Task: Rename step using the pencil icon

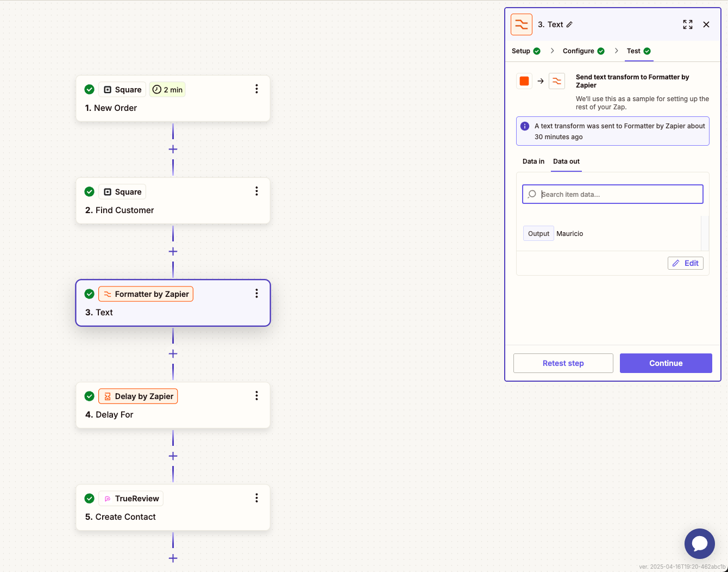Action: pyautogui.click(x=569, y=24)
